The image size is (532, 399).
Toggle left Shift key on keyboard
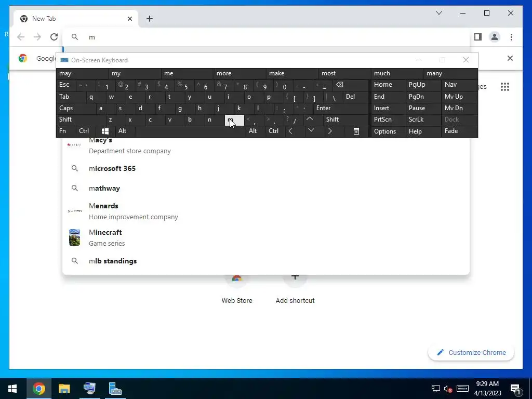[81, 119]
